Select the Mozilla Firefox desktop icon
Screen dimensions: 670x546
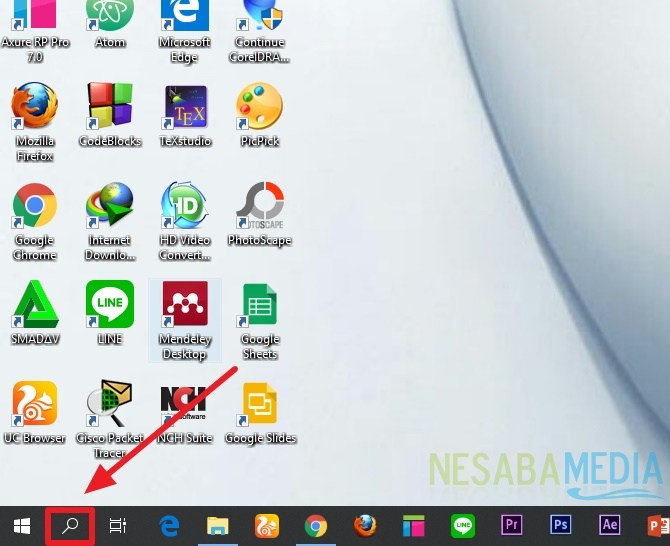[35, 123]
